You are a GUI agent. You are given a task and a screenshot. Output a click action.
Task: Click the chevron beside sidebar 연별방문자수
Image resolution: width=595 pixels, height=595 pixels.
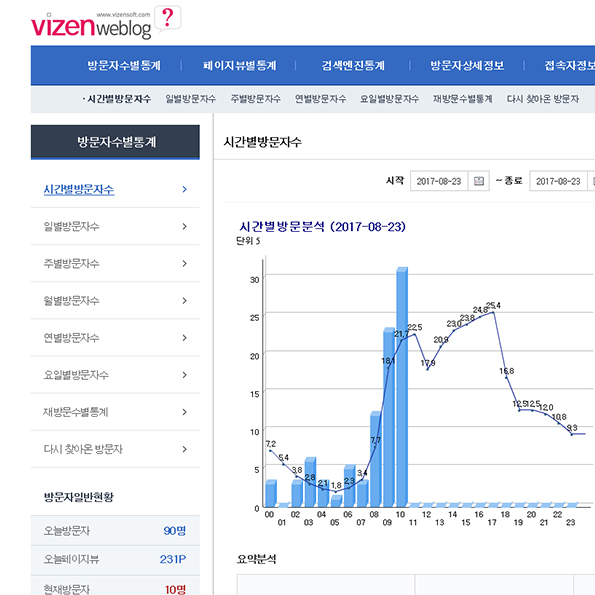184,338
